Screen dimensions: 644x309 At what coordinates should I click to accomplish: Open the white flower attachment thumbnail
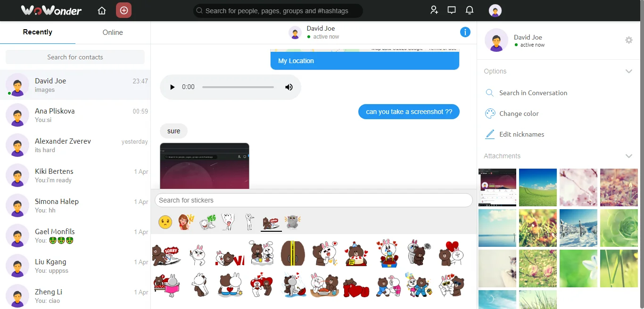578,268
